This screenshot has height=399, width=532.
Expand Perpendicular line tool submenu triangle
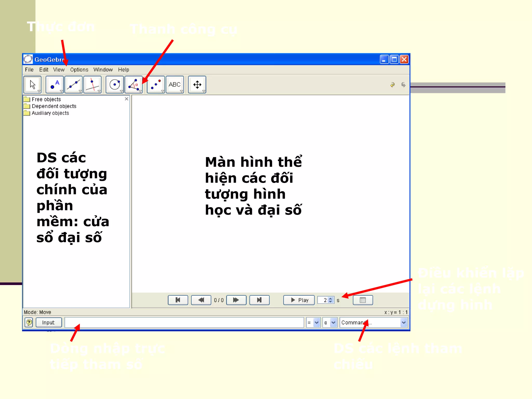pyautogui.click(x=99, y=91)
